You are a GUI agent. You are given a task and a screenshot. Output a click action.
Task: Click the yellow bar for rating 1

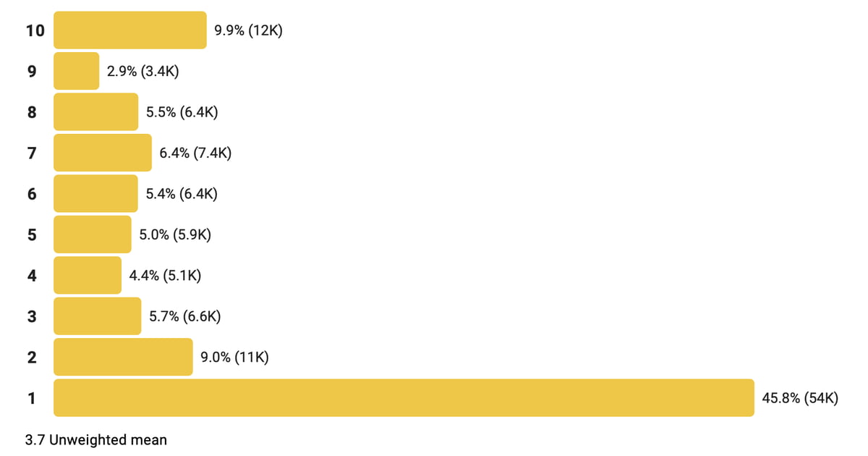[x=404, y=397]
